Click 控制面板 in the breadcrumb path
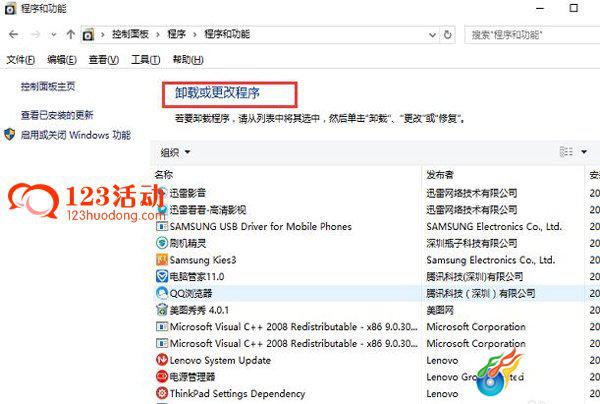 click(130, 34)
